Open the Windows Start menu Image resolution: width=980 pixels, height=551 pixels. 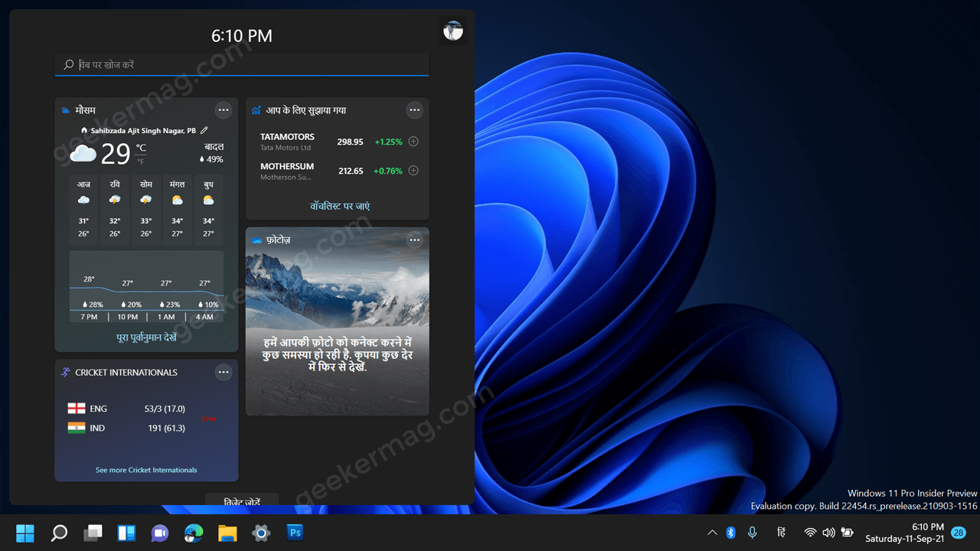tap(24, 533)
